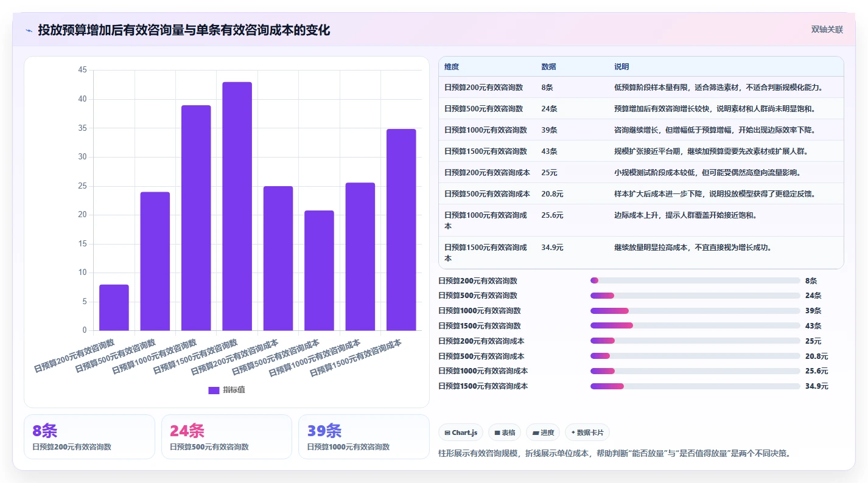868x483 pixels.
Task: Click the 说明 table column header
Action: click(x=621, y=66)
